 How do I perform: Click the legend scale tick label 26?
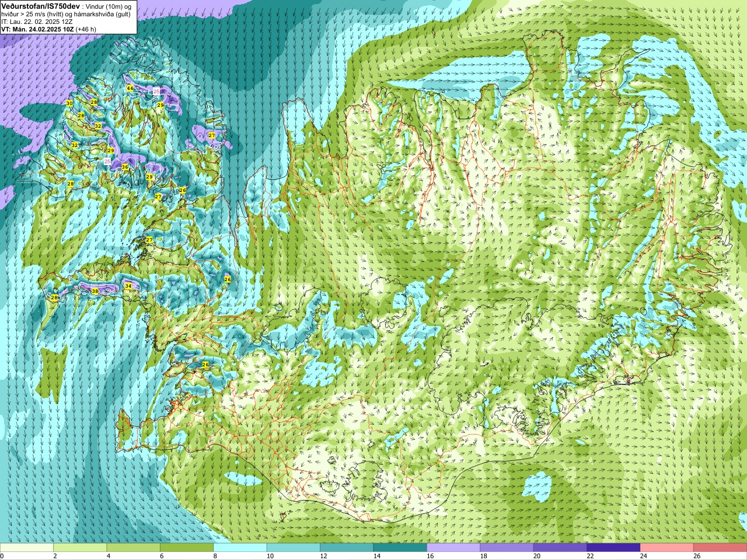[x=697, y=556]
